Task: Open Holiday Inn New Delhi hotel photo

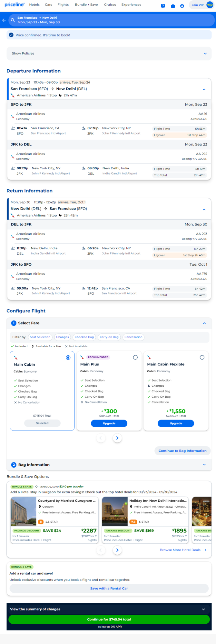Action: [115, 511]
